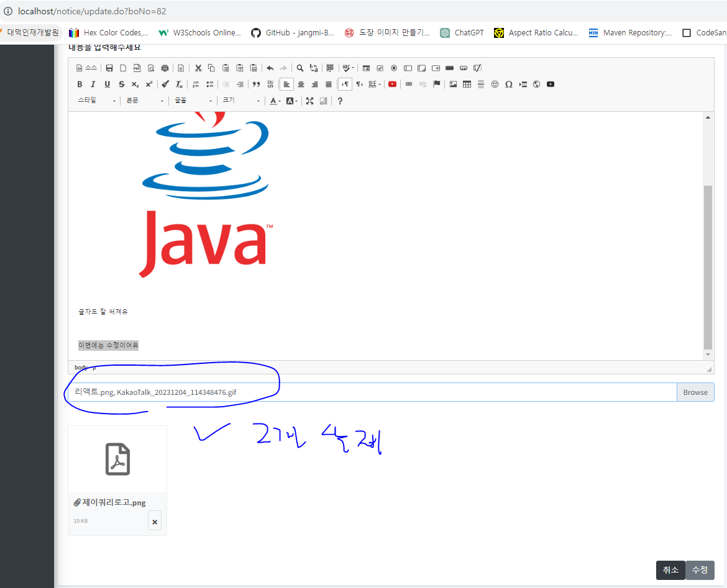Click the Block Quote icon
Image resolution: width=727 pixels, height=588 pixels.
pyautogui.click(x=256, y=84)
